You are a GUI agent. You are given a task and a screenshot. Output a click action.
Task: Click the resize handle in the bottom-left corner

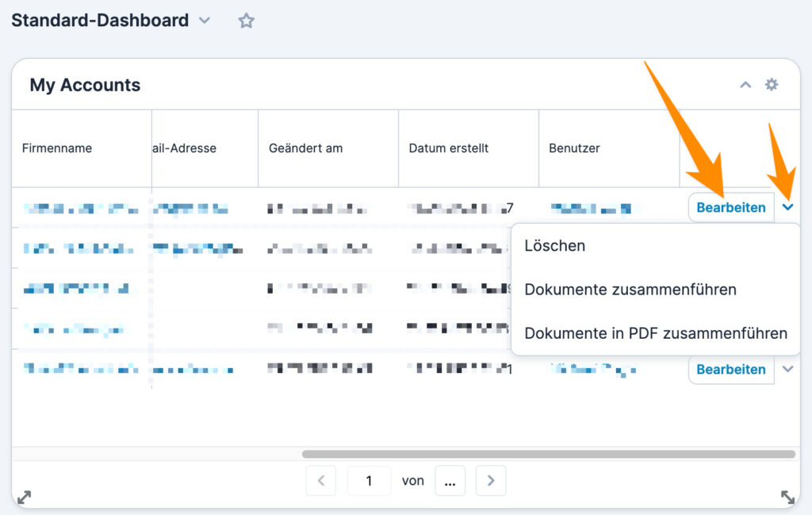[x=24, y=497]
